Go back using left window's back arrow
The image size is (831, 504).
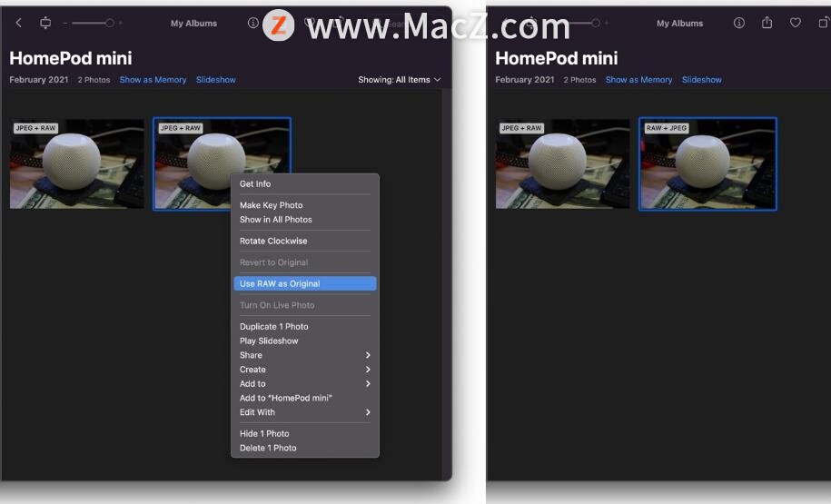point(18,23)
